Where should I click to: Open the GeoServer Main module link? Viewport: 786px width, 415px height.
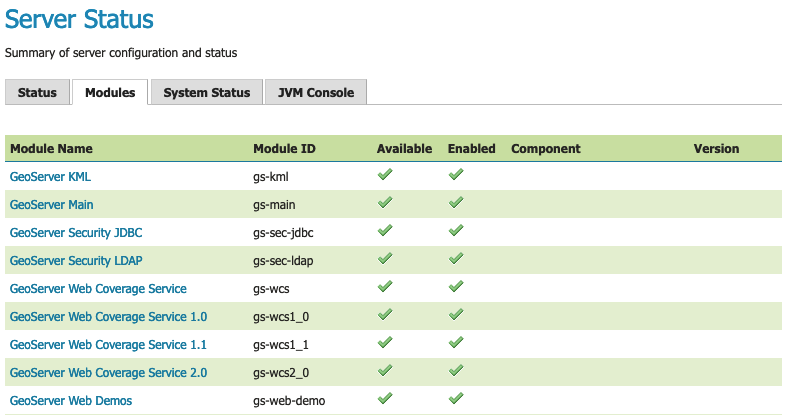click(x=52, y=205)
